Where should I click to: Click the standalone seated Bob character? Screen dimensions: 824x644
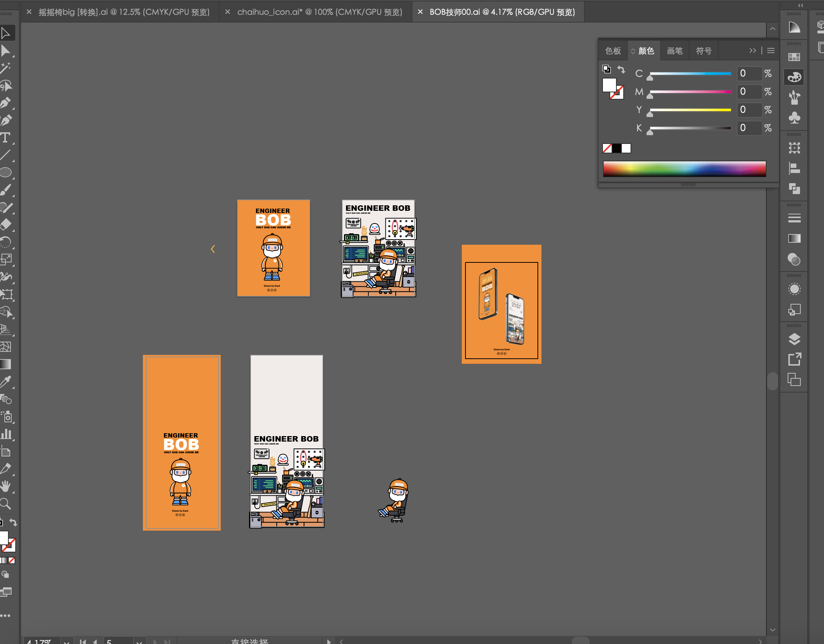point(394,500)
